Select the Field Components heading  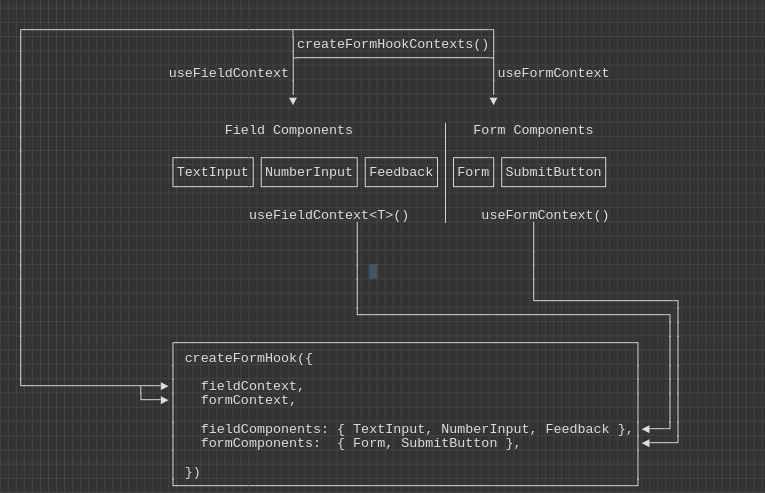click(288, 130)
